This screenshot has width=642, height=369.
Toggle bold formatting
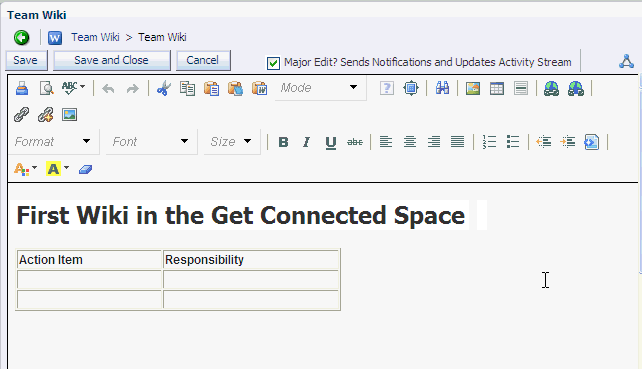283,142
